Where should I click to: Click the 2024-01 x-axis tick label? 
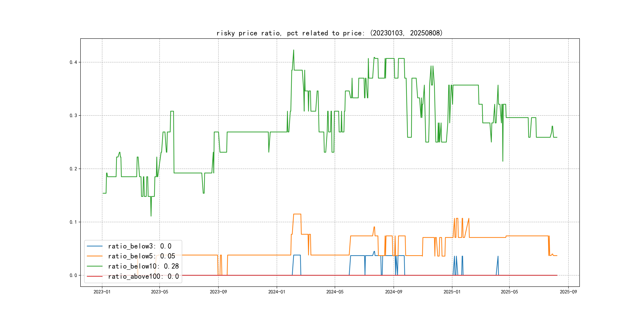pos(276,292)
